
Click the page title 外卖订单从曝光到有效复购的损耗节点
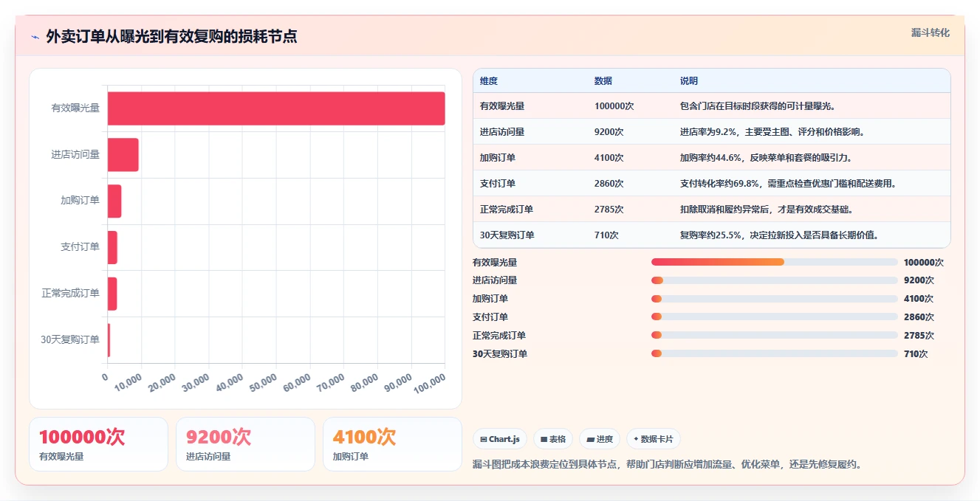click(x=171, y=37)
